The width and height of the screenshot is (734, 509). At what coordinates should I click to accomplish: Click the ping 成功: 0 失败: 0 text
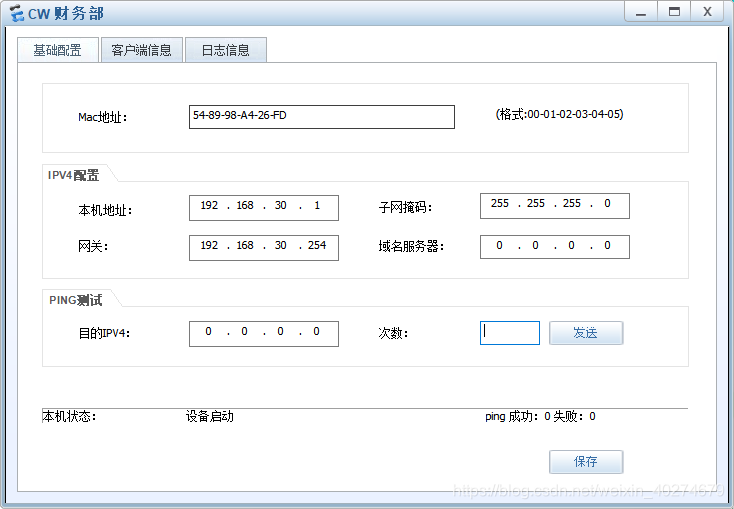[540, 416]
